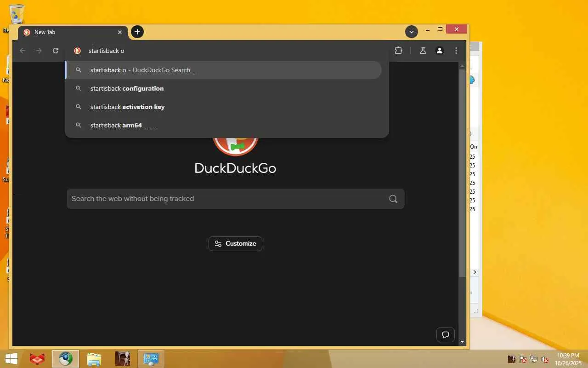Click the magnifier icon in DuckDuckGo search box
The image size is (588, 368).
tap(393, 199)
